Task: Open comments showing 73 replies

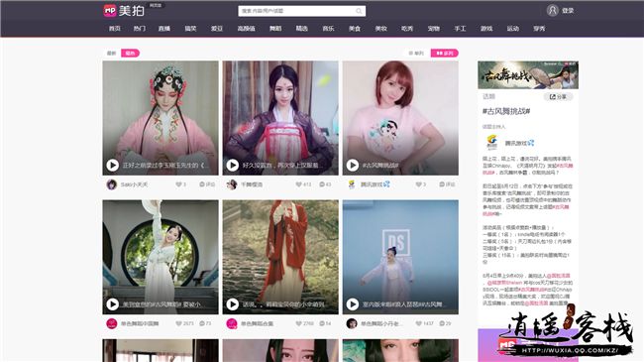Action: (x=205, y=323)
